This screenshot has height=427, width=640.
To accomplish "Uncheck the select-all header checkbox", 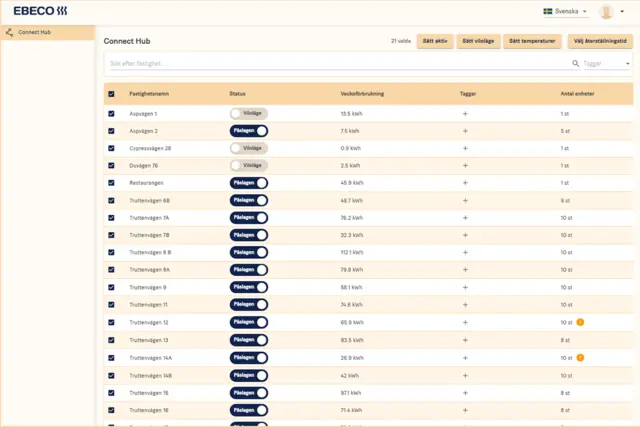I will pyautogui.click(x=111, y=94).
